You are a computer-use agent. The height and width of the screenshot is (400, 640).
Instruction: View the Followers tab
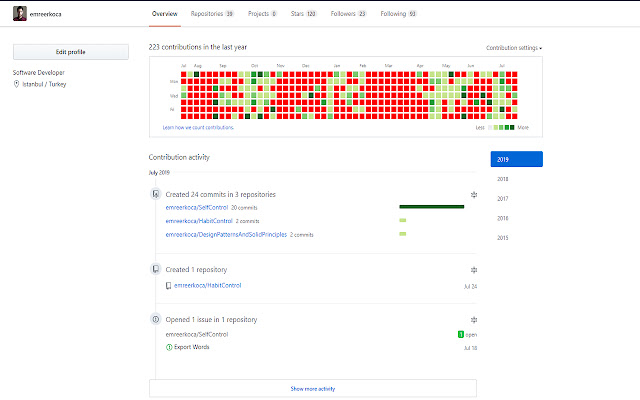349,13
